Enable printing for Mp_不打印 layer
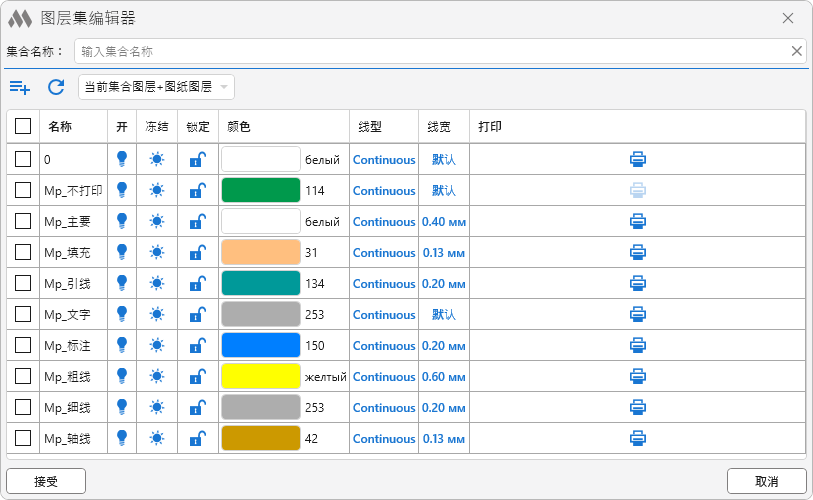The height and width of the screenshot is (500, 813). [638, 190]
